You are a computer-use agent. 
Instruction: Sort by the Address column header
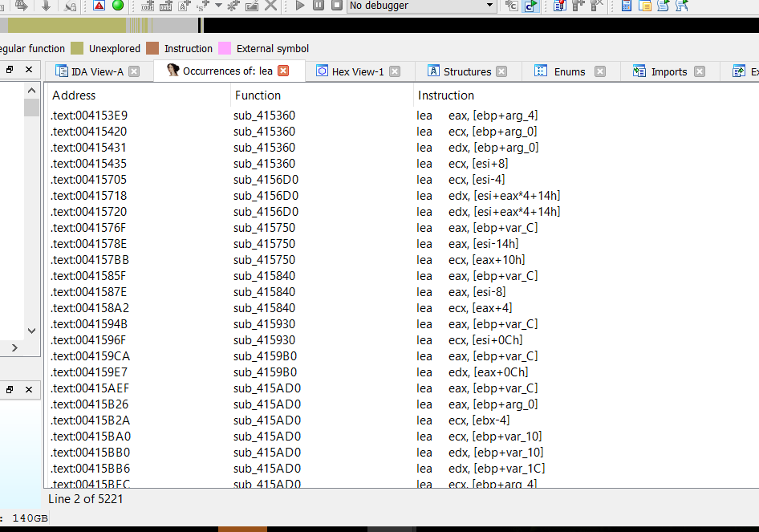coord(74,95)
